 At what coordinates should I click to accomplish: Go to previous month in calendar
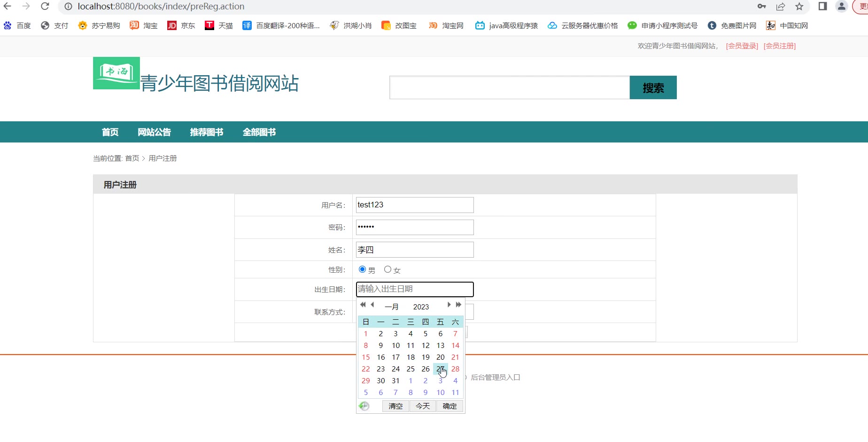[372, 305]
